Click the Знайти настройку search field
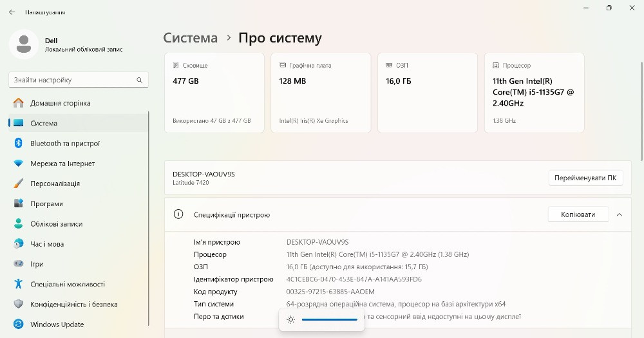This screenshot has width=644, height=338. [x=72, y=80]
